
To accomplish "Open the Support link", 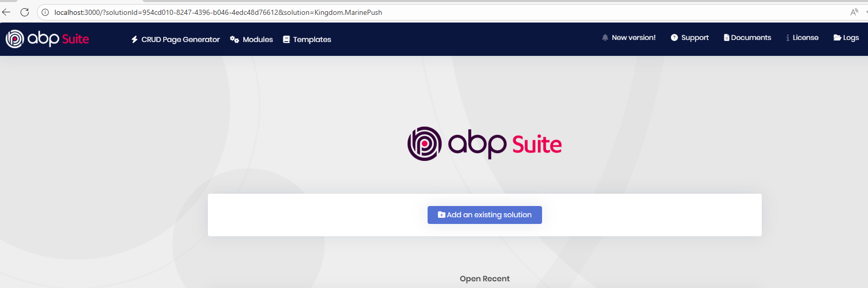I will [689, 37].
